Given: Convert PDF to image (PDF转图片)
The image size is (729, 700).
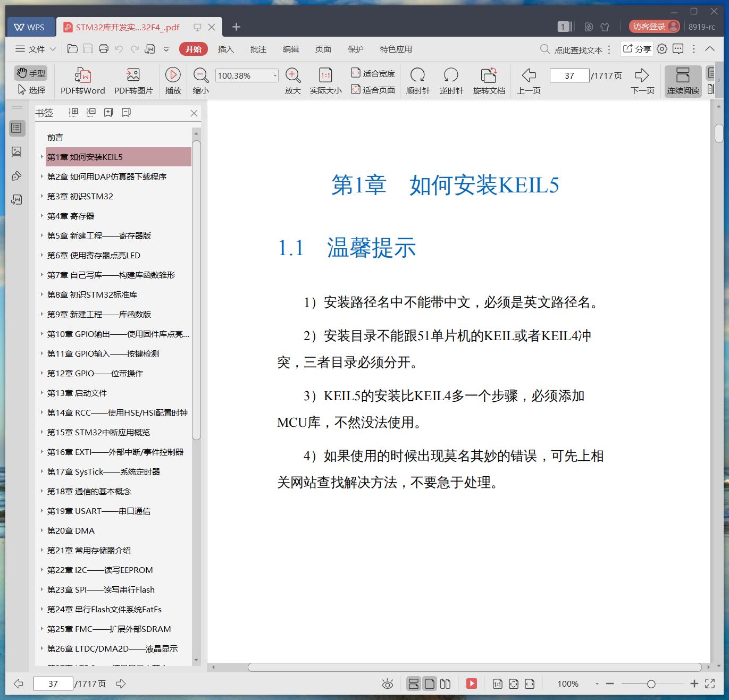Looking at the screenshot, I should click(133, 81).
